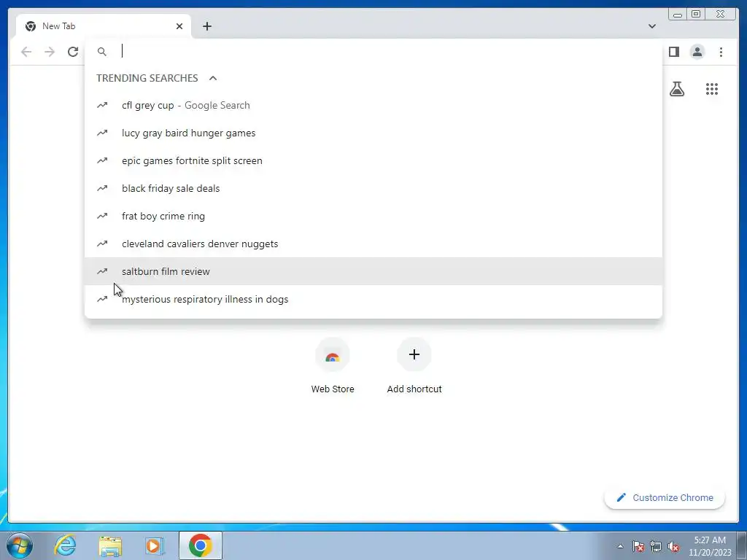The image size is (747, 560).
Task: Click the search magnifier icon in omnibox
Action: coord(102,52)
